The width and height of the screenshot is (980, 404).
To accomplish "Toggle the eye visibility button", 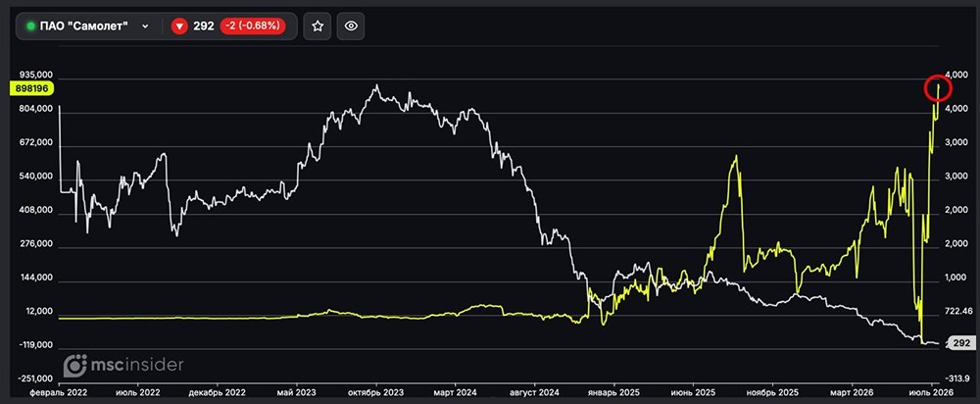I will click(x=351, y=25).
